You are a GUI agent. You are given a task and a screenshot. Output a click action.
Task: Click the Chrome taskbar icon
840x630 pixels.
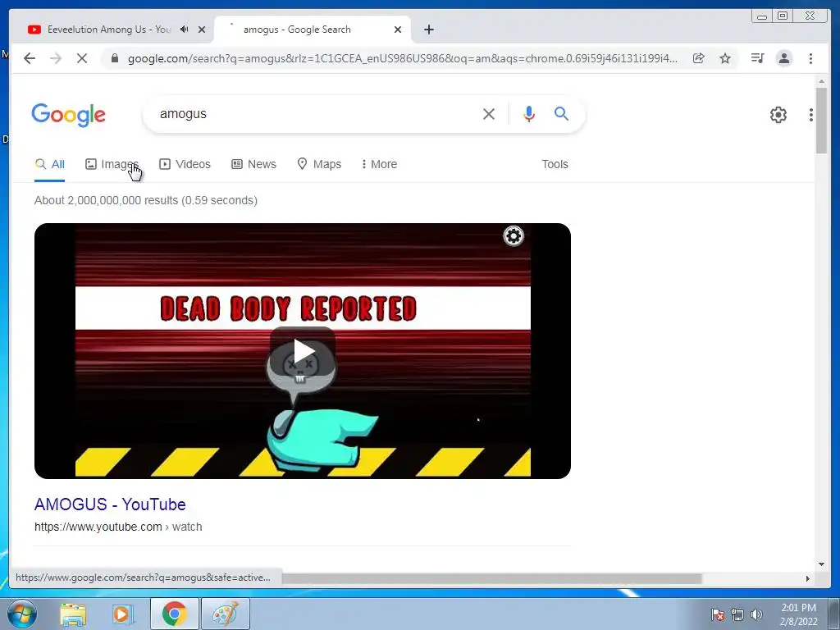click(x=174, y=614)
